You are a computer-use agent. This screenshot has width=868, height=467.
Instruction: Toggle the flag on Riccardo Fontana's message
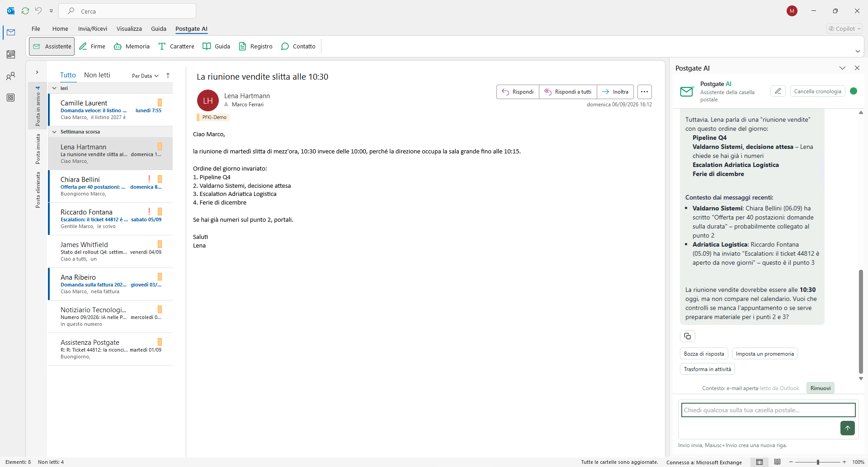(160, 212)
